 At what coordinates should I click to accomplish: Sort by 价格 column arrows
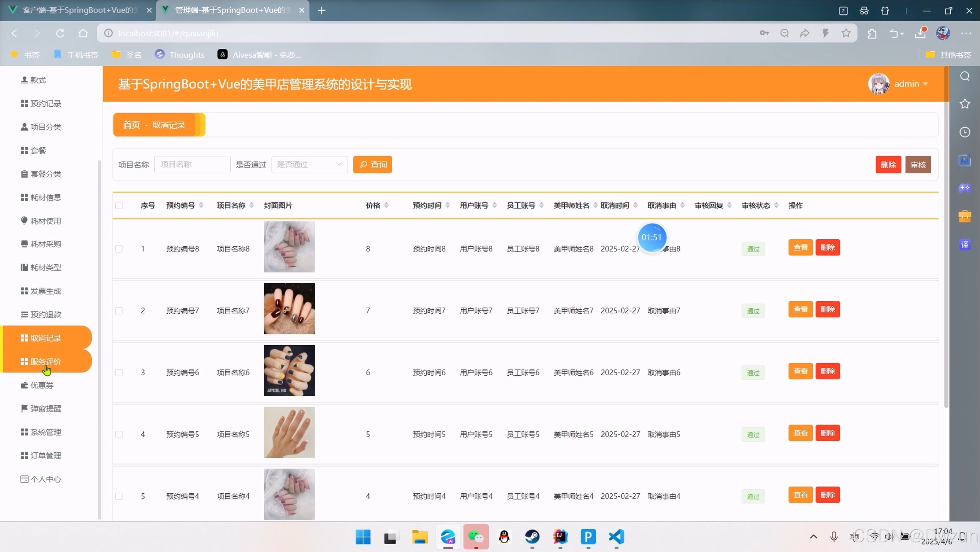coord(386,206)
